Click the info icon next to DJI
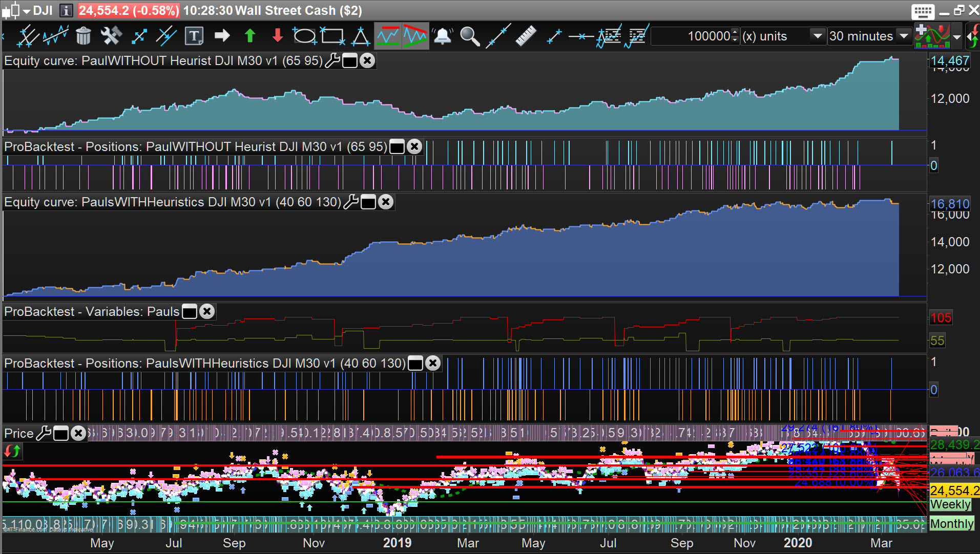Viewport: 980px width, 554px height. (x=66, y=10)
